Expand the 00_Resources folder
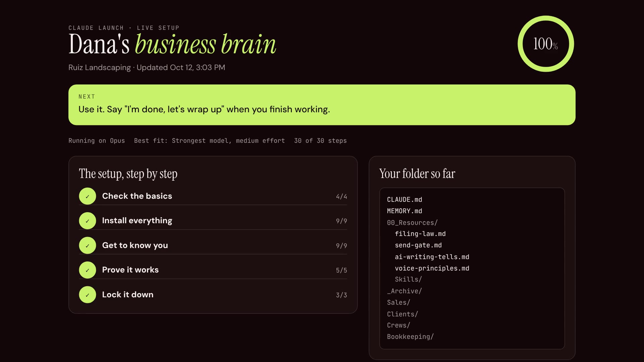Screen dimensions: 644x362 click(x=412, y=223)
